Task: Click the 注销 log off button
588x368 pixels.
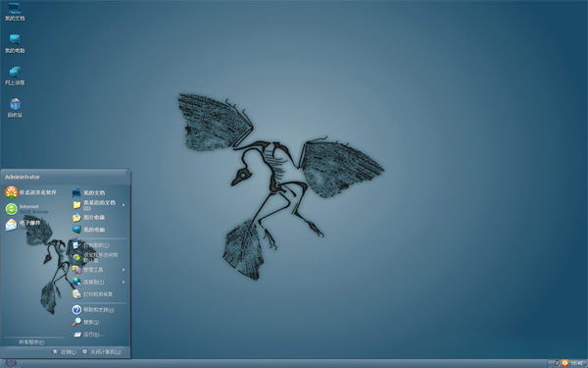Action: pyautogui.click(x=64, y=352)
